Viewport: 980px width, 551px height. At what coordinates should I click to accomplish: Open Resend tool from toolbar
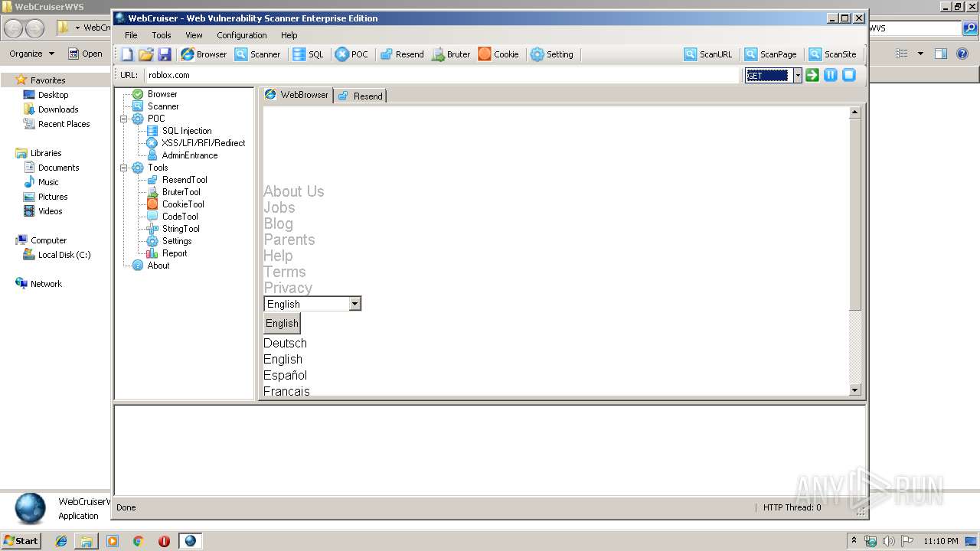tap(402, 54)
